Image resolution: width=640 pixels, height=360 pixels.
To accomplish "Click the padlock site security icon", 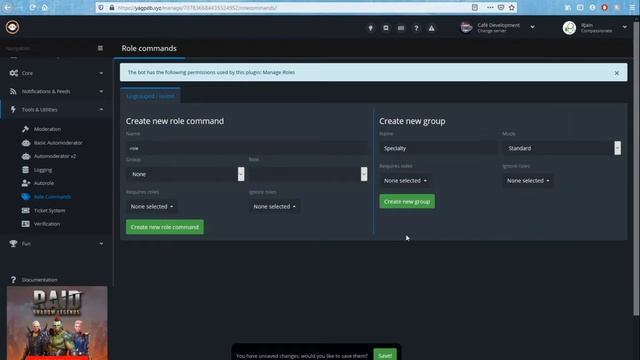I will click(x=111, y=8).
